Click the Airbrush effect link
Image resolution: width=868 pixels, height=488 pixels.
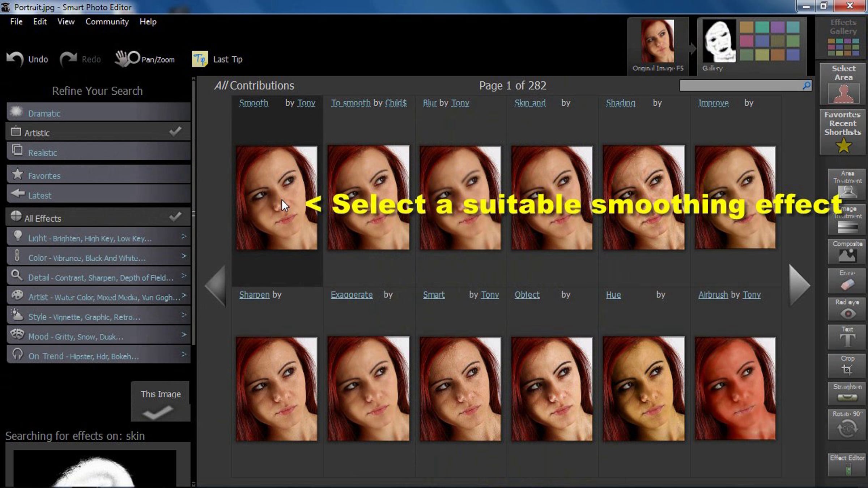click(713, 295)
